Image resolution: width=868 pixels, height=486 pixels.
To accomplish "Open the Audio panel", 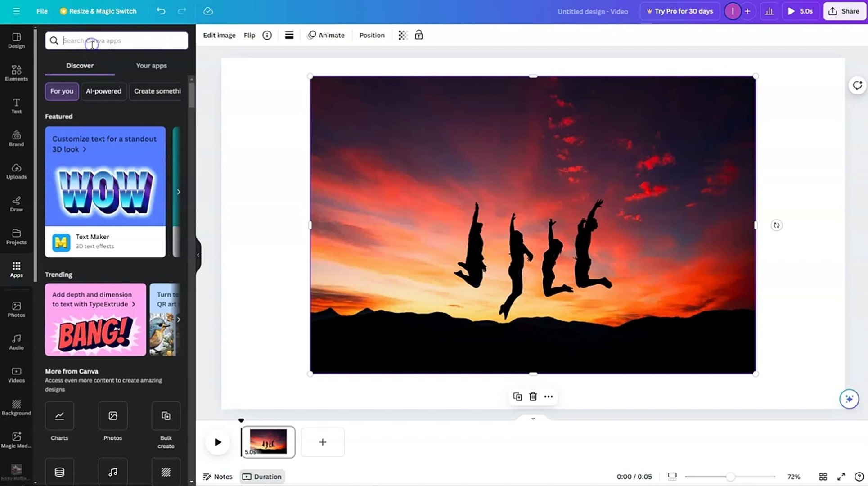I will [x=16, y=342].
